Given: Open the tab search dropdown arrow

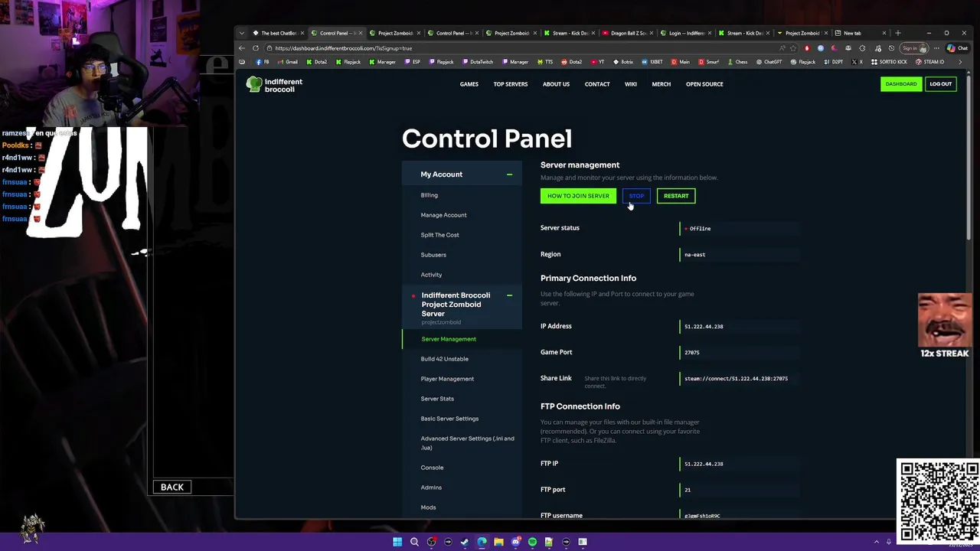Looking at the screenshot, I should pos(242,33).
